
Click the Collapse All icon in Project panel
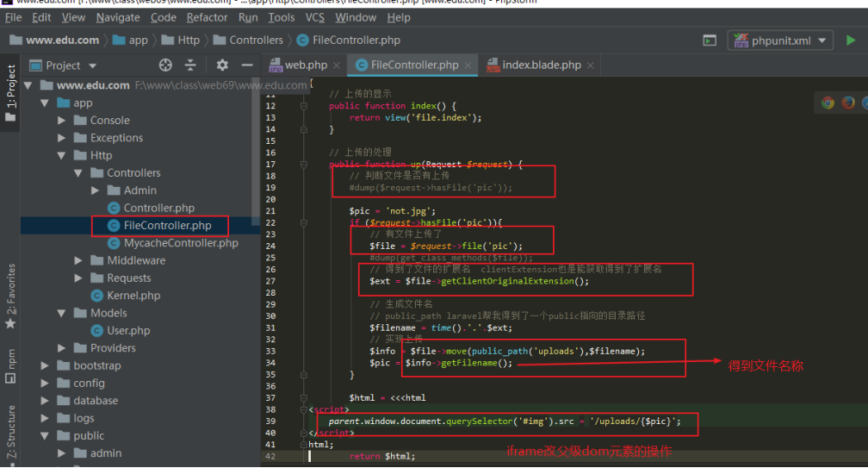[x=190, y=66]
